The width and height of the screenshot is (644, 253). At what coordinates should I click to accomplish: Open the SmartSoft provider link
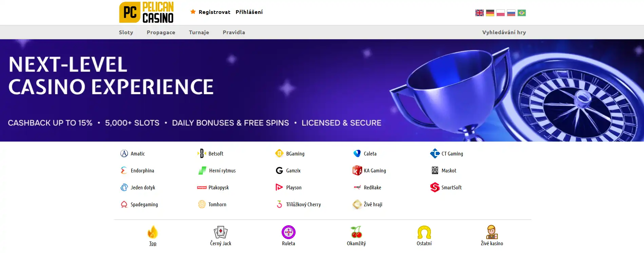[452, 187]
